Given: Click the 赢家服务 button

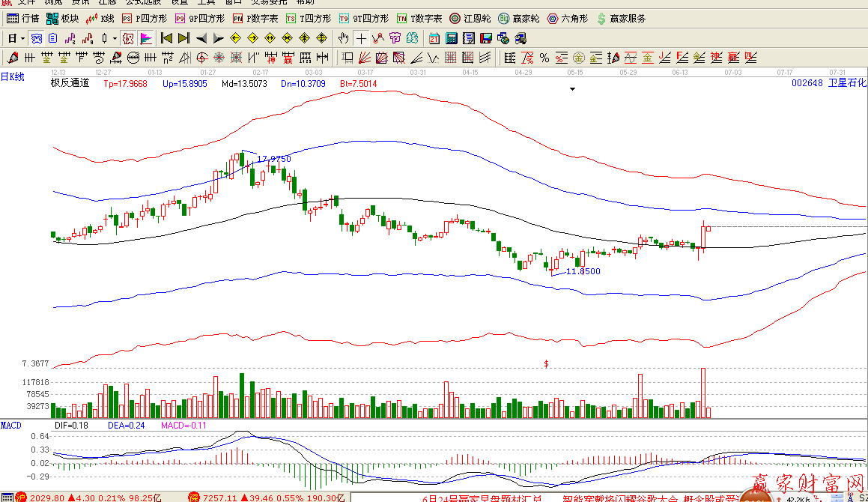Looking at the screenshot, I should [x=620, y=18].
